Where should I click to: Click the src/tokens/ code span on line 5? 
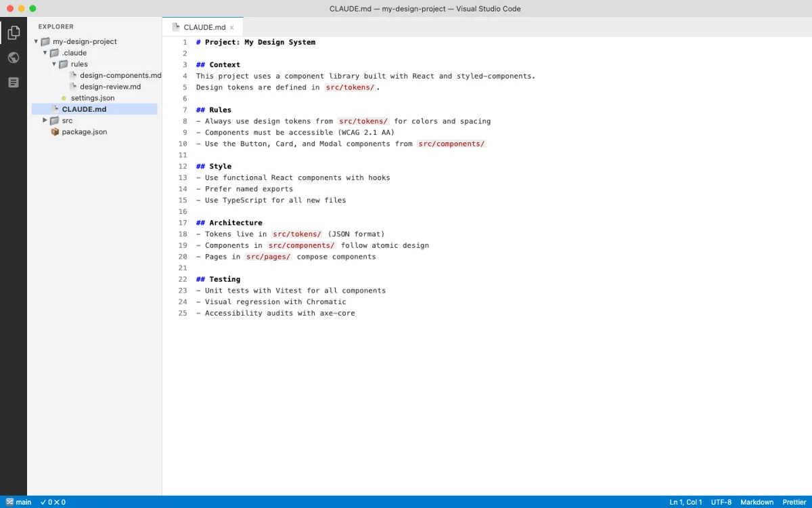coord(350,87)
